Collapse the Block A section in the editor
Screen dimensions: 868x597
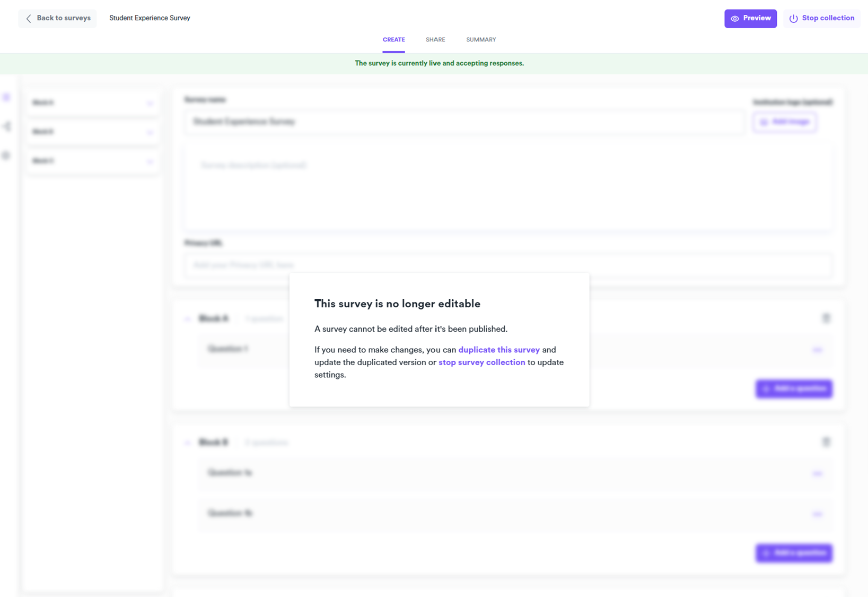coord(188,319)
